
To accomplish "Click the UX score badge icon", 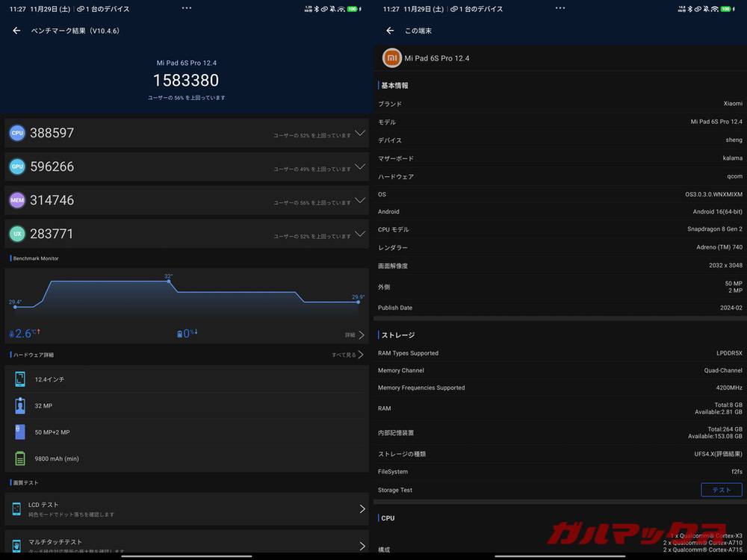I will (x=16, y=234).
